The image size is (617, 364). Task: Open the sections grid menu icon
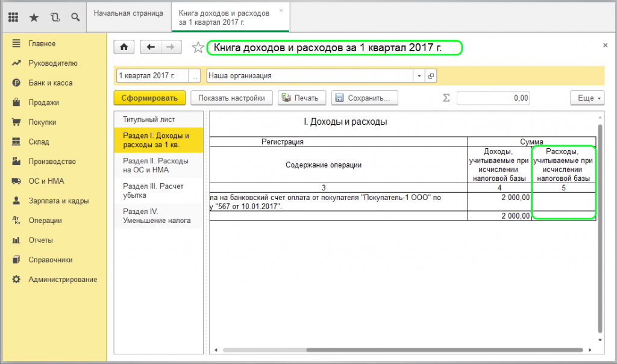(x=13, y=17)
